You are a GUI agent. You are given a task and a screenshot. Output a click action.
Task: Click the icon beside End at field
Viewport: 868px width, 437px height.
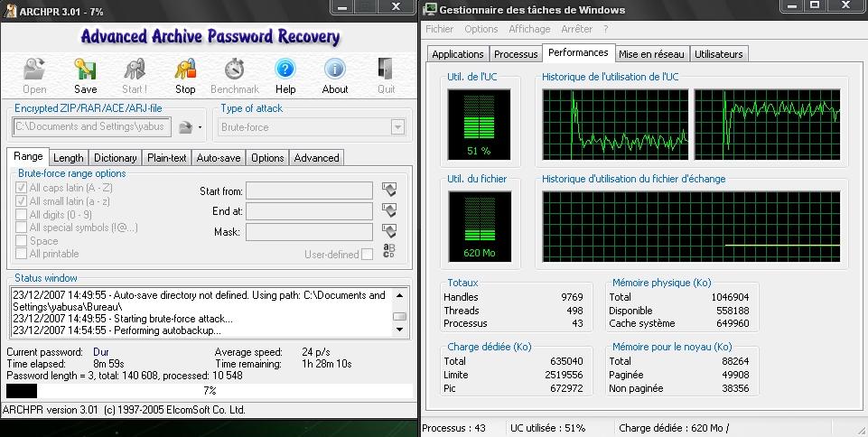click(389, 210)
